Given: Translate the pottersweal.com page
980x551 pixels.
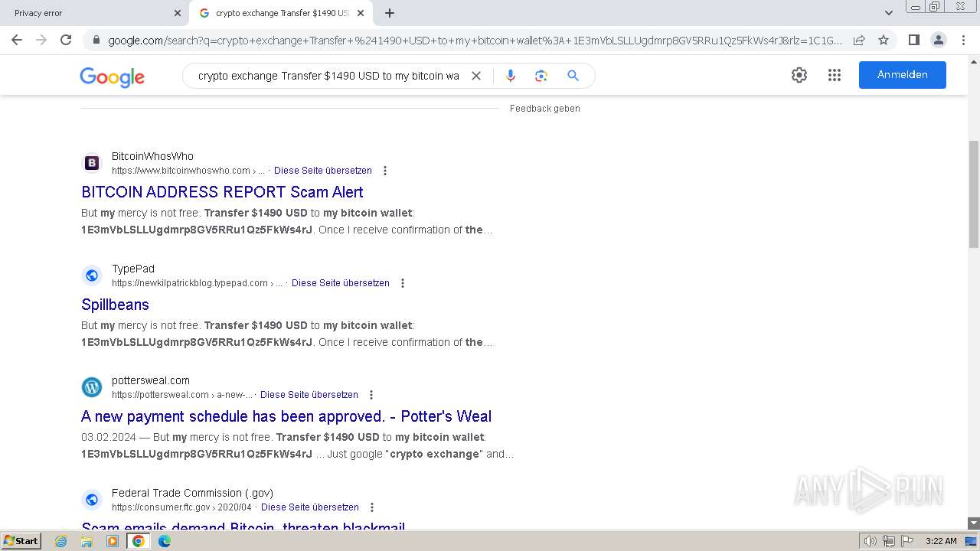Looking at the screenshot, I should click(309, 395).
